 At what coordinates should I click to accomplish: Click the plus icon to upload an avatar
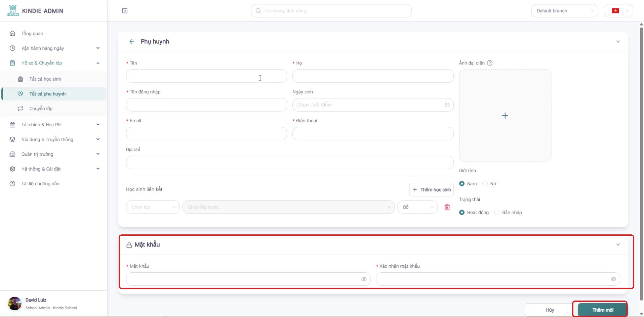(505, 116)
